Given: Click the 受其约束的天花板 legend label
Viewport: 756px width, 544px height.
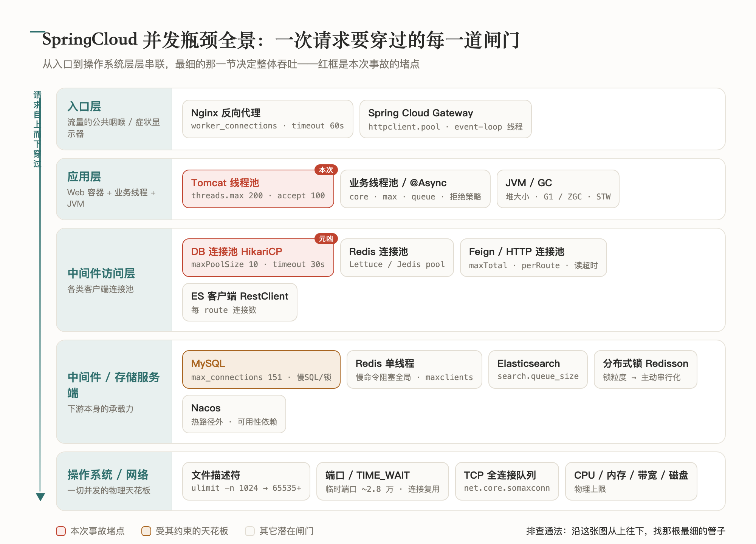Looking at the screenshot, I should coord(192,531).
